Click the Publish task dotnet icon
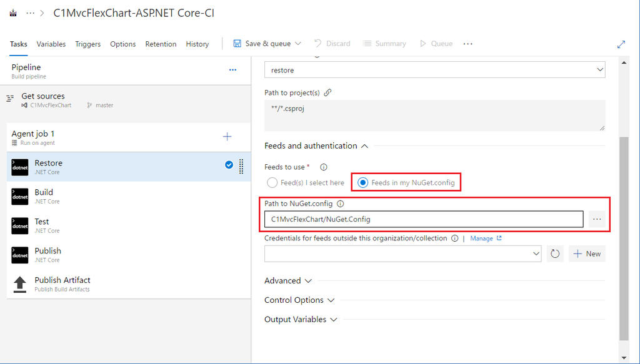Image resolution: width=640 pixels, height=364 pixels. 19,255
